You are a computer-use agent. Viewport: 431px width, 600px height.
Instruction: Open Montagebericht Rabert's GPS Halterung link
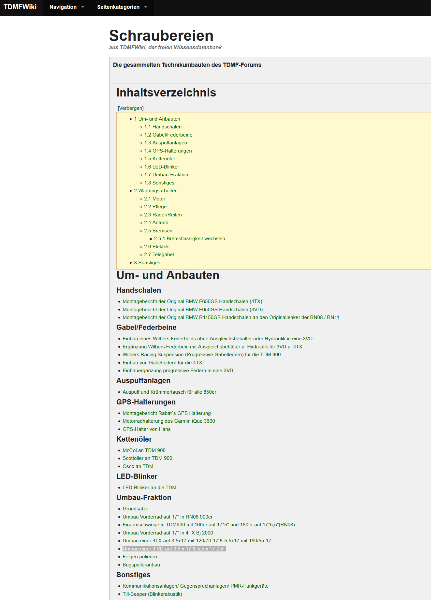click(167, 413)
